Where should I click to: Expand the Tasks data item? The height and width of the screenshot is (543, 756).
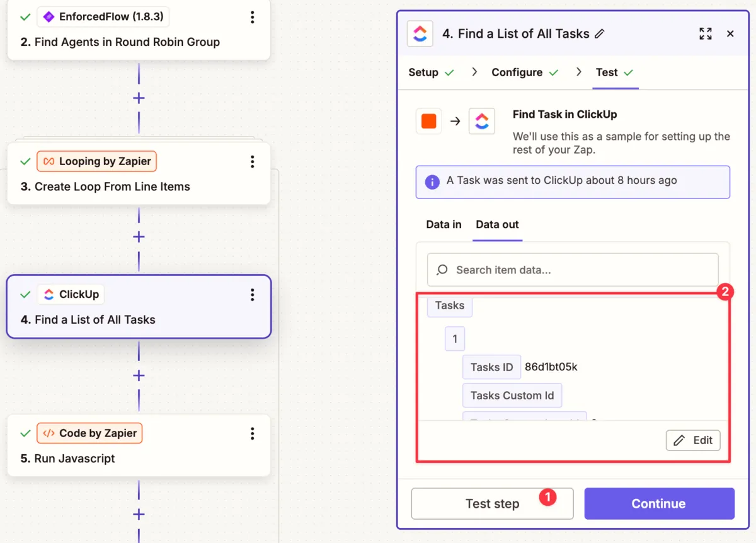tap(449, 306)
